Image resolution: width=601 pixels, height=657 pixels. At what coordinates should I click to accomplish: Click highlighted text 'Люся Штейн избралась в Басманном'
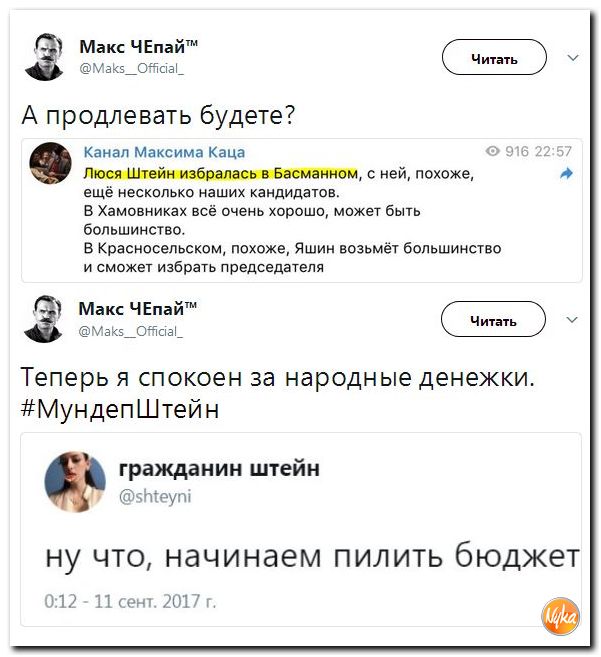[220, 172]
